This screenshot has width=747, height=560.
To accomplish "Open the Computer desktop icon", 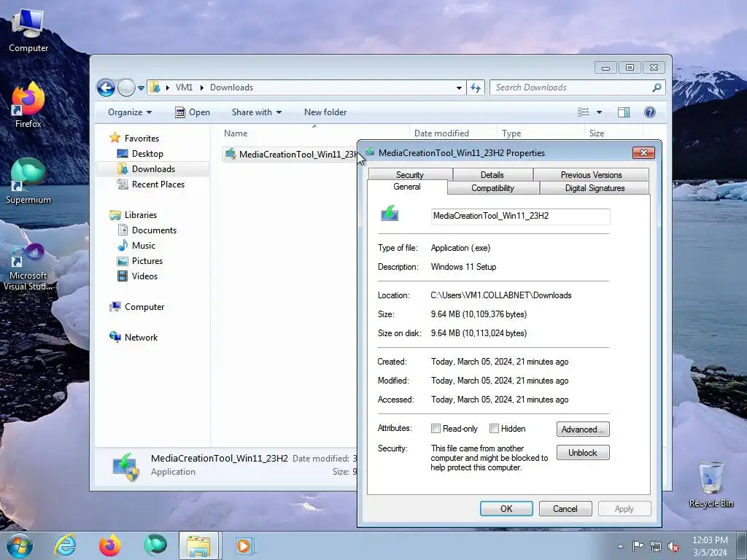I will pos(28,31).
